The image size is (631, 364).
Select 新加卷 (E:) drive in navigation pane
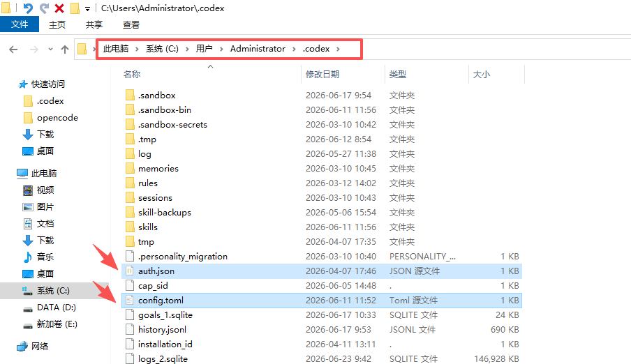57,324
